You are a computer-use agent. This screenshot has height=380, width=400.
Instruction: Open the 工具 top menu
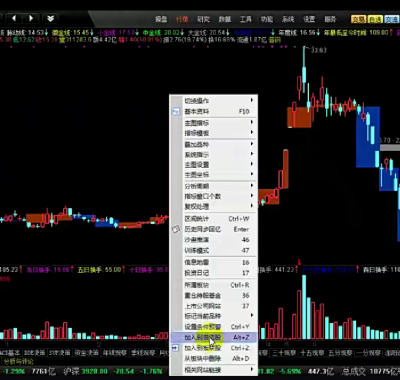pyautogui.click(x=246, y=19)
